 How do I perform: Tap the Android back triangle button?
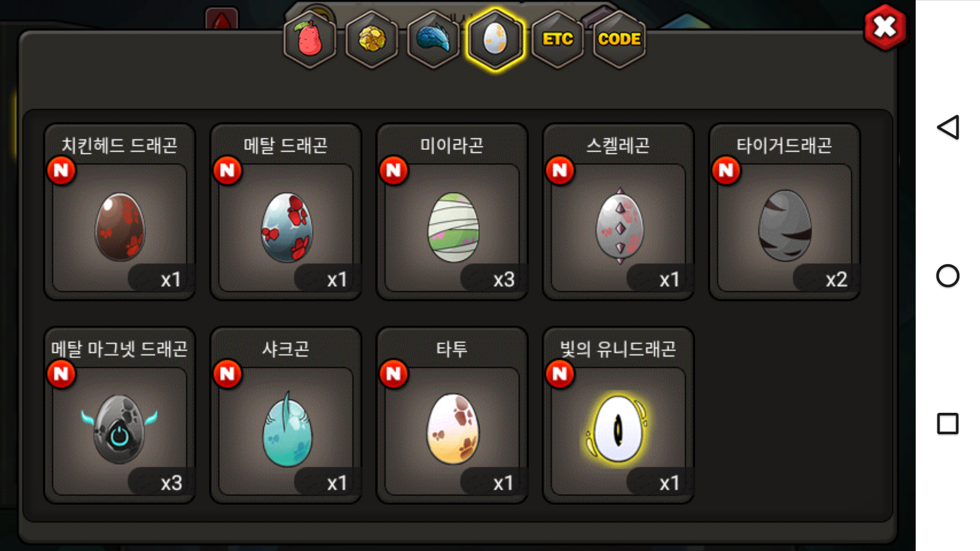click(948, 127)
